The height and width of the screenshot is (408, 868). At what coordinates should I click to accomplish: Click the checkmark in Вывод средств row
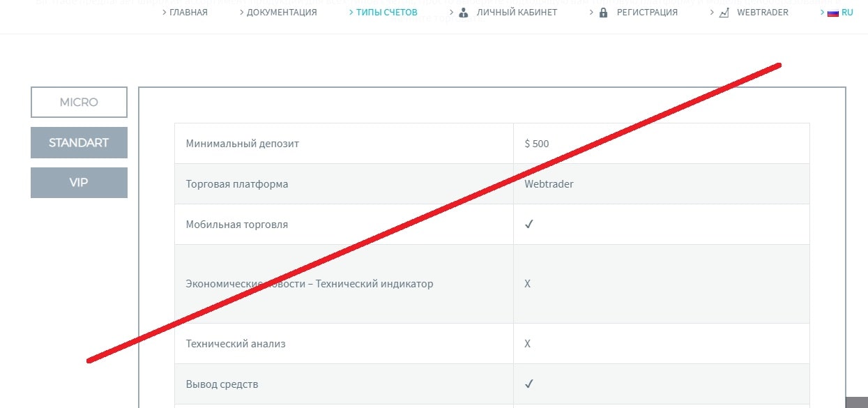click(x=529, y=384)
